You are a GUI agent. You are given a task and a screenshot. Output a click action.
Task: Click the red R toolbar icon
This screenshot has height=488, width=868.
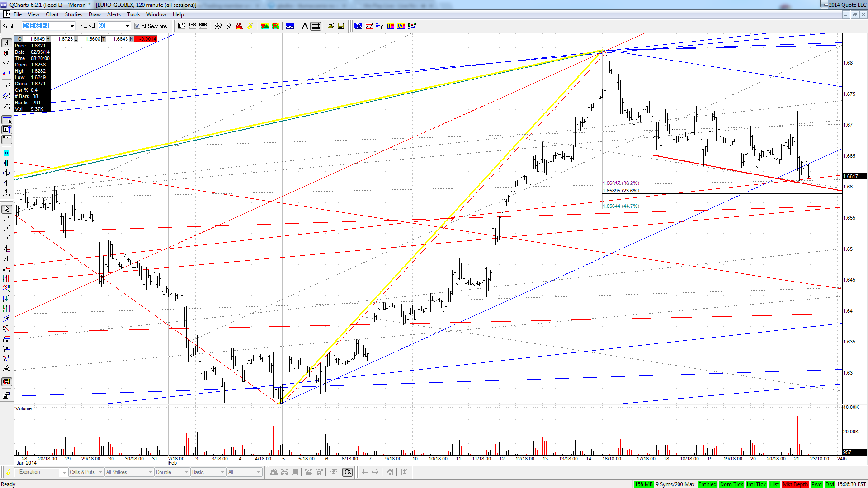click(x=275, y=26)
